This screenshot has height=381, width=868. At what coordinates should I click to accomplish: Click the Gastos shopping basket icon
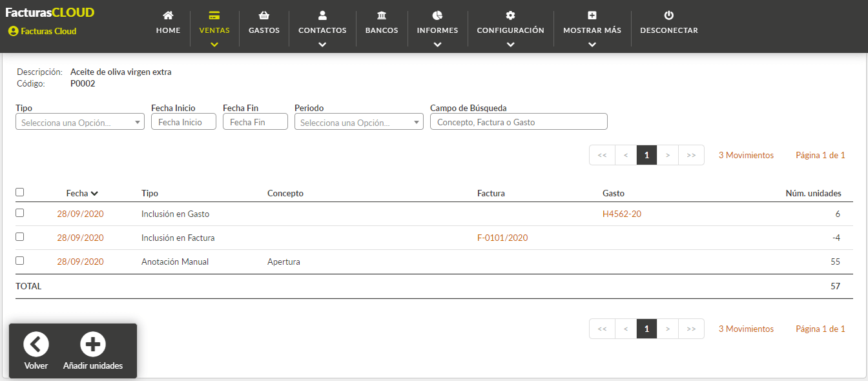[x=263, y=15]
